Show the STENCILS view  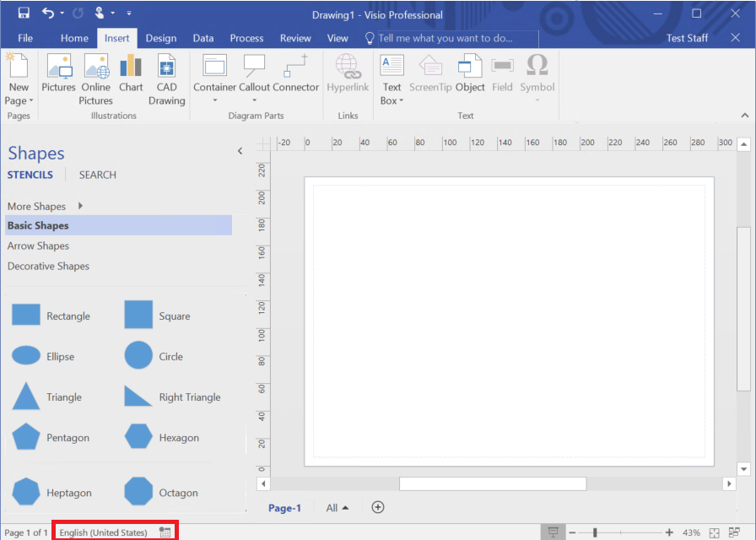click(30, 175)
